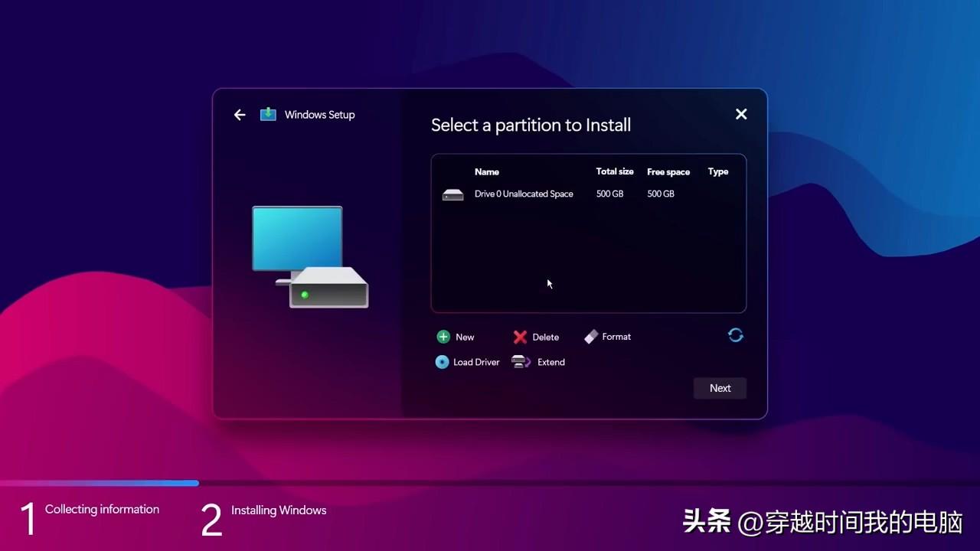Click the Type column header
980x551 pixels.
coord(718,171)
